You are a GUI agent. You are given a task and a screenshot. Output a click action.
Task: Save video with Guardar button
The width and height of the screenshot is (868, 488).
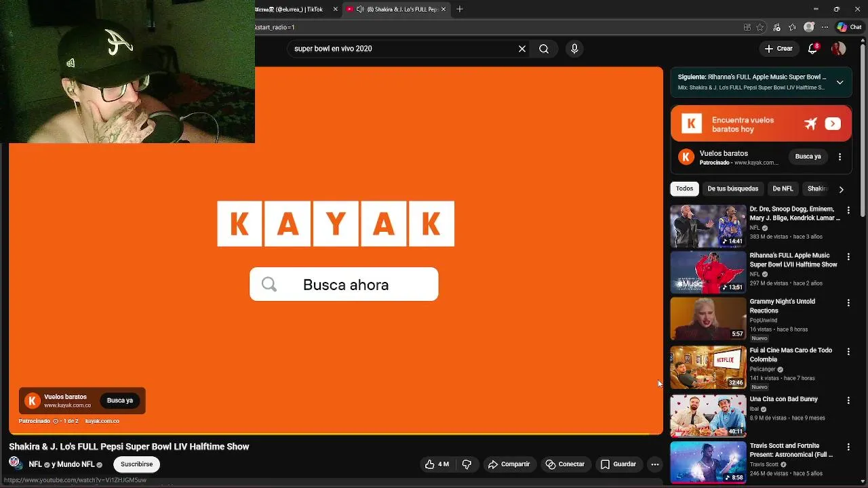(x=618, y=464)
